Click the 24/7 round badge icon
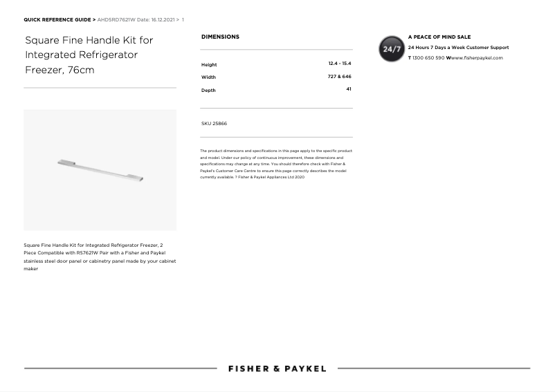 [x=392, y=49]
